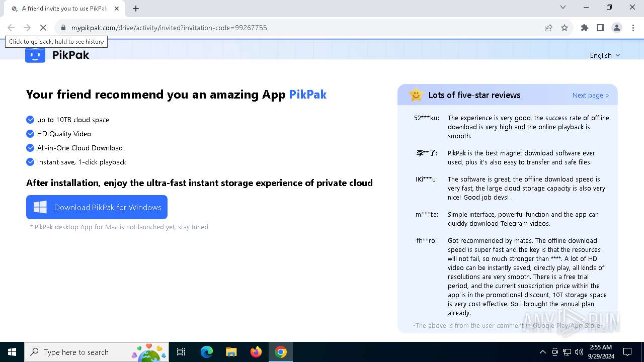Open the notification center icon

point(627,352)
